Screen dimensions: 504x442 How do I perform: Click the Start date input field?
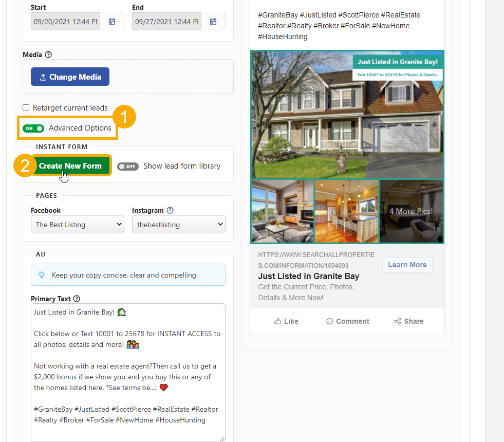(66, 22)
